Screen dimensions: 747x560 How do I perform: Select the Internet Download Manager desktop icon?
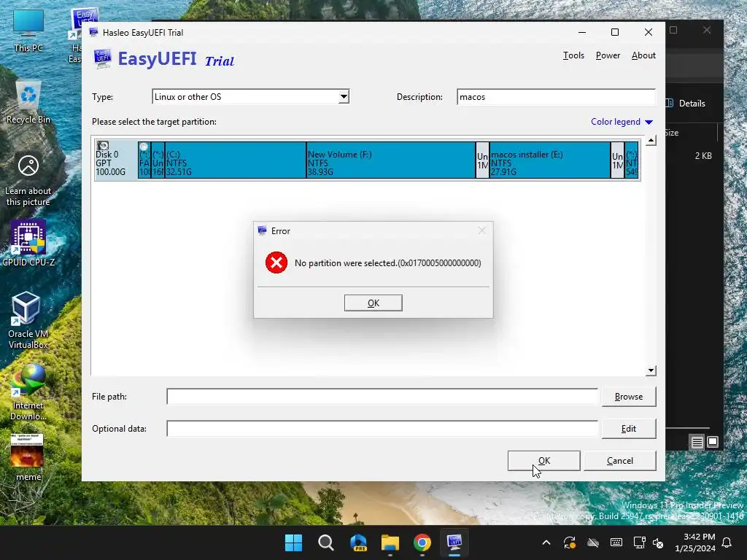[x=28, y=392]
